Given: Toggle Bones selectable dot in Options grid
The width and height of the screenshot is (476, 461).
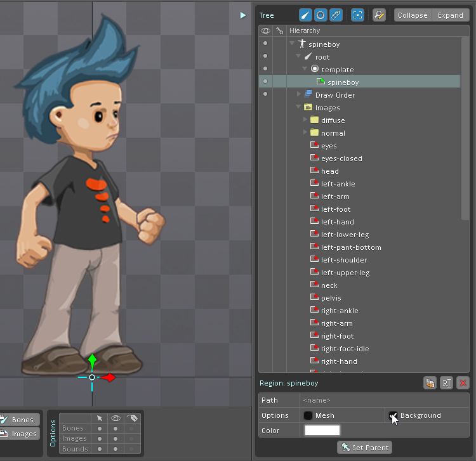Looking at the screenshot, I should click(100, 429).
